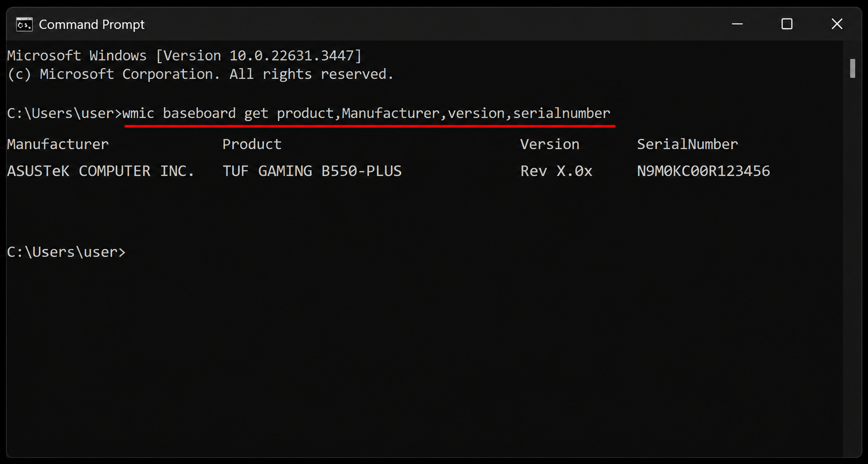
Task: Click the Product column header
Action: coord(252,144)
